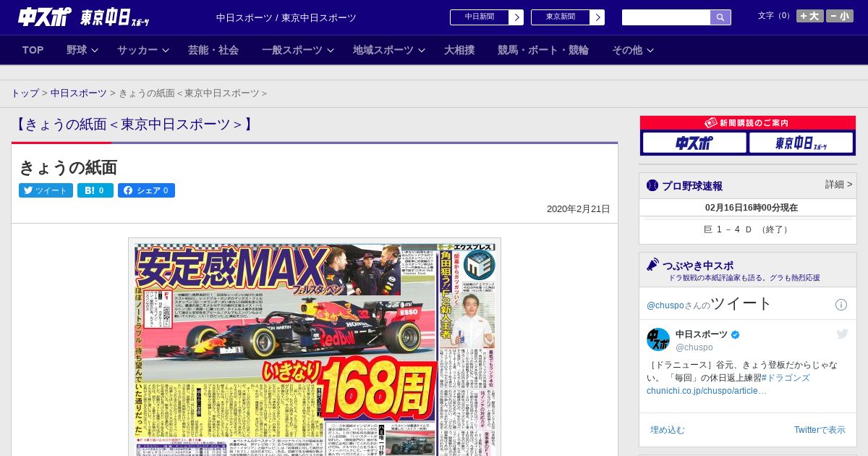
Task: Click the 中スポ subscription banner
Action: click(x=694, y=143)
